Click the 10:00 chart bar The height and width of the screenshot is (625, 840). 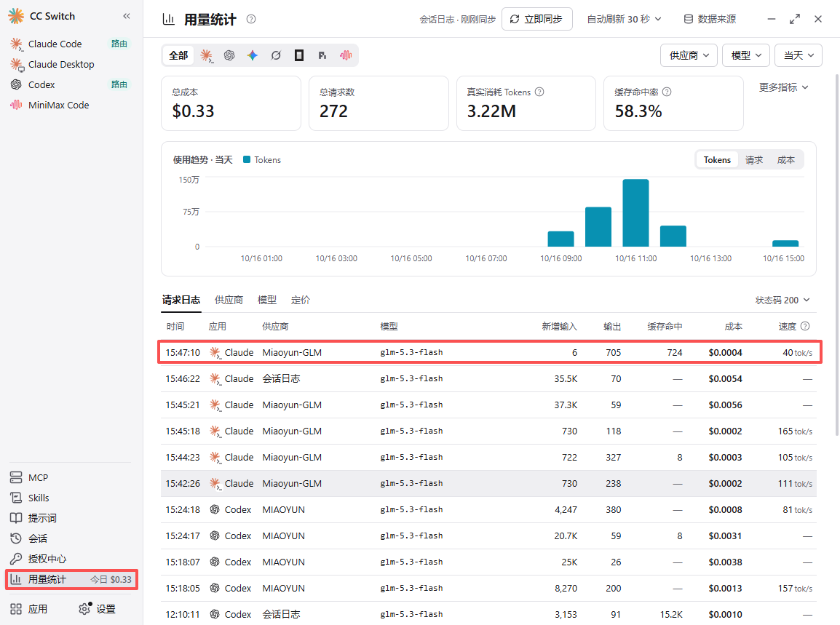[x=598, y=226]
